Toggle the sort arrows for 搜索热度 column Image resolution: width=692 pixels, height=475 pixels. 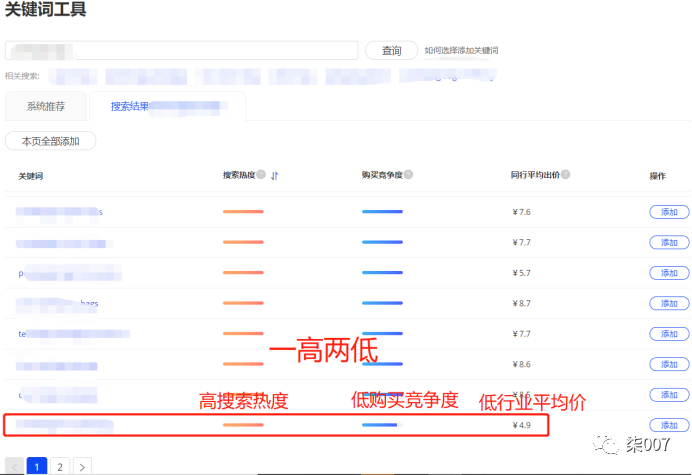pos(275,176)
